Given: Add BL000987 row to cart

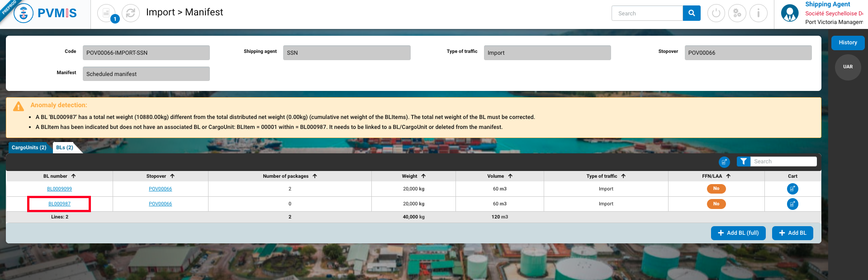Looking at the screenshot, I should 792,204.
